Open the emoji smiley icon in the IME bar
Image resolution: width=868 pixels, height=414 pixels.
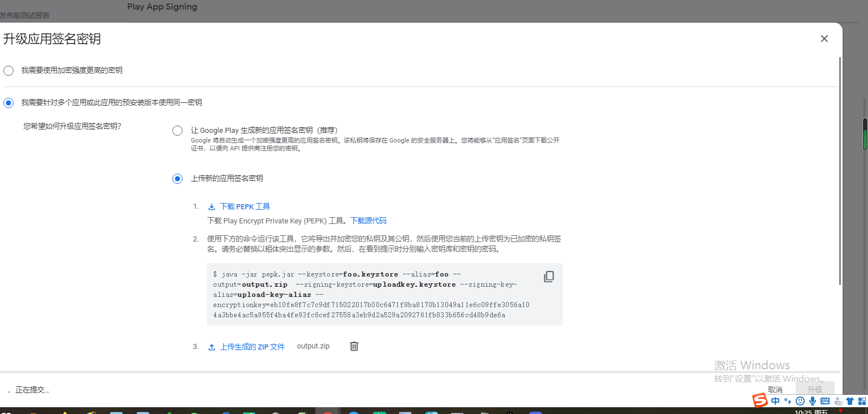click(800, 401)
